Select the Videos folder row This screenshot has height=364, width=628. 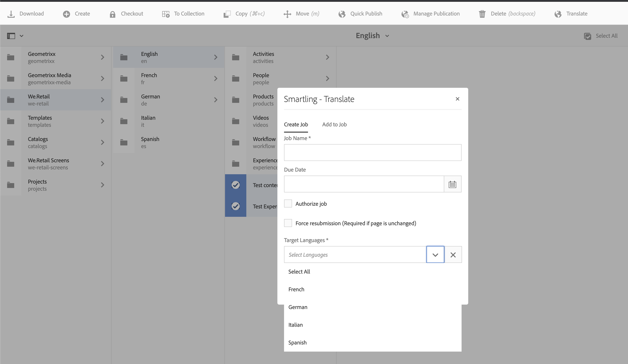pyautogui.click(x=251, y=121)
